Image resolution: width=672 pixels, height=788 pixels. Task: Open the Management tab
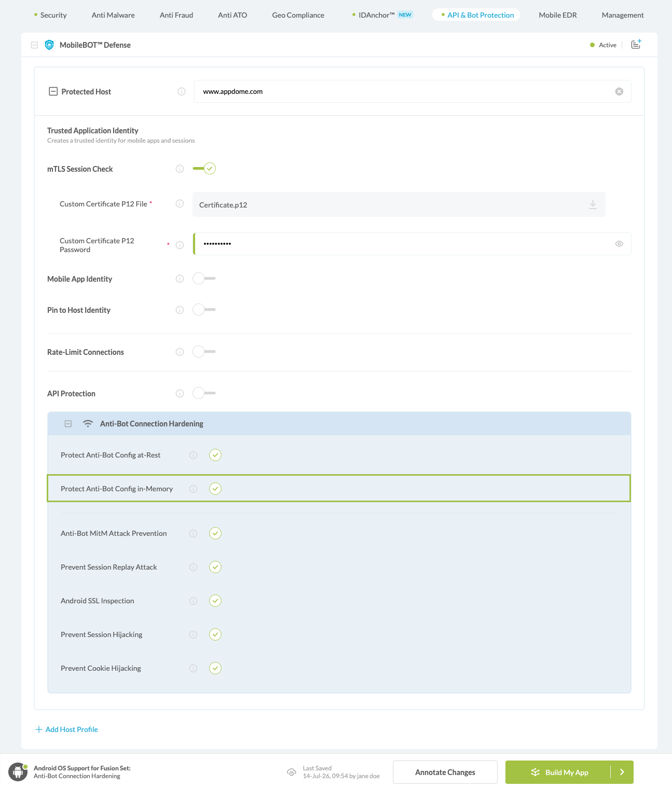coord(623,15)
